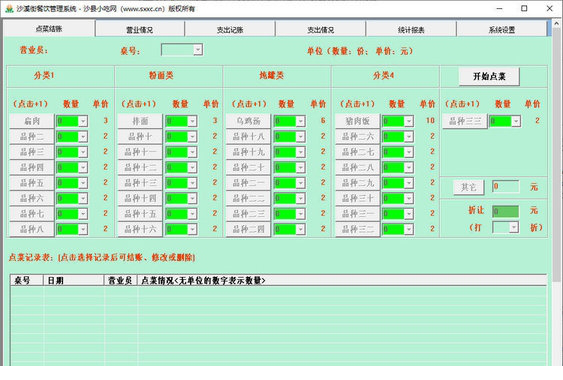Open the quantity dropdown for 品种十二
The width and height of the screenshot is (563, 380).
tap(192, 167)
